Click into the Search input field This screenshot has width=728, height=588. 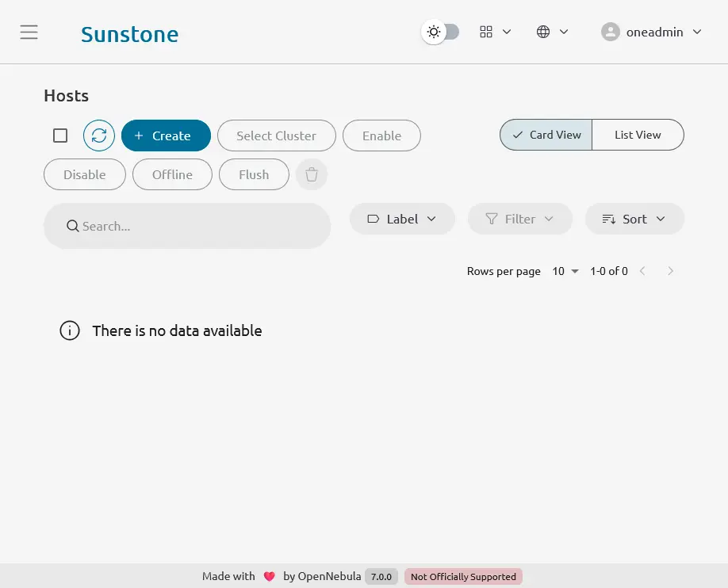point(198,226)
